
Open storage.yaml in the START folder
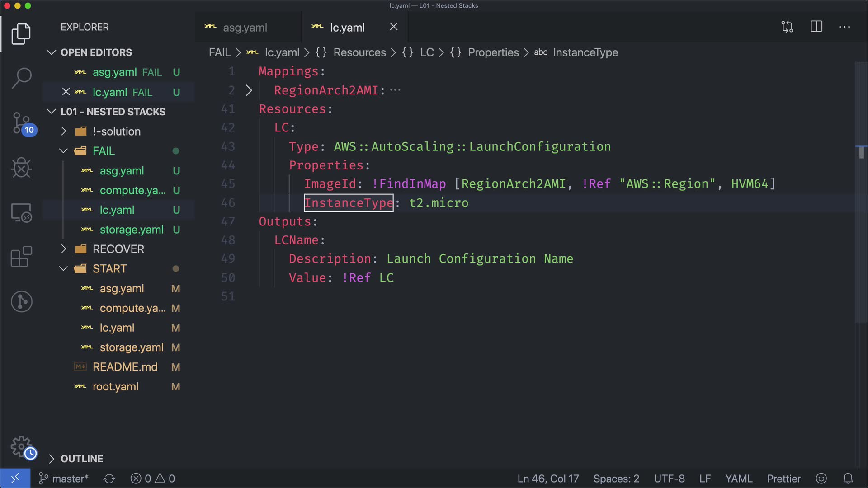click(131, 347)
